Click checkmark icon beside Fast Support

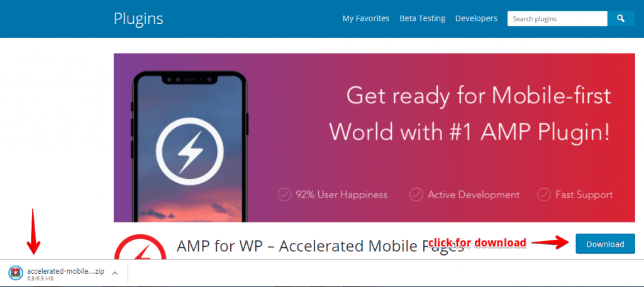544,194
